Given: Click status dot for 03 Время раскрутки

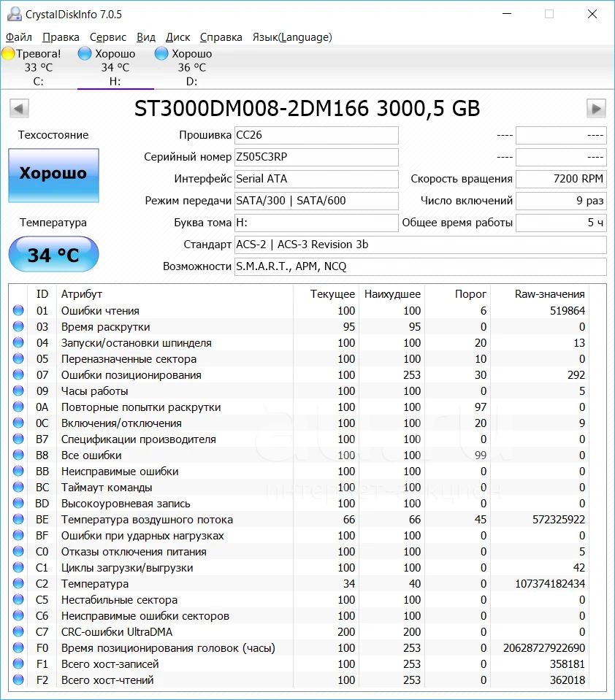Looking at the screenshot, I should 18,326.
